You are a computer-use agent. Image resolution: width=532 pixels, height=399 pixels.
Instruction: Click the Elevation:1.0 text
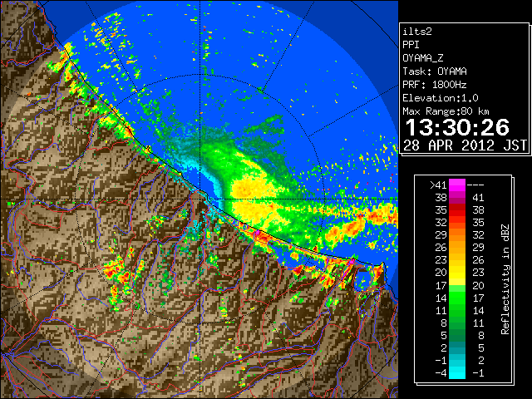441,98
